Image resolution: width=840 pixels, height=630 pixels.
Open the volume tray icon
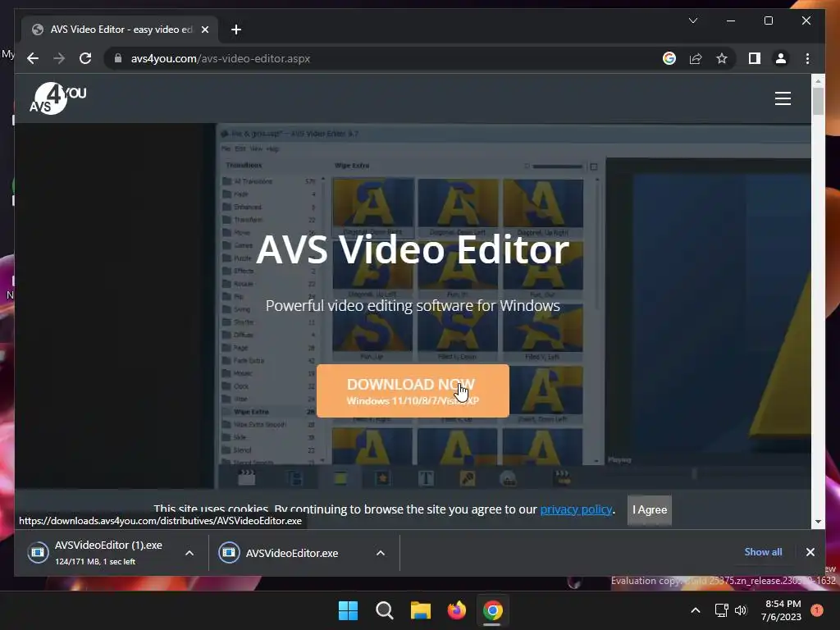741,610
